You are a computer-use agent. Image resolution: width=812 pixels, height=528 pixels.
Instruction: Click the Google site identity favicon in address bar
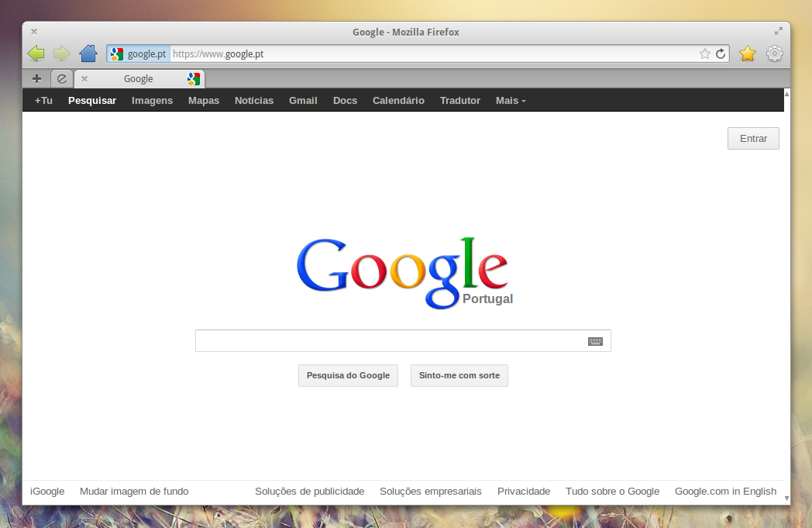coord(117,54)
